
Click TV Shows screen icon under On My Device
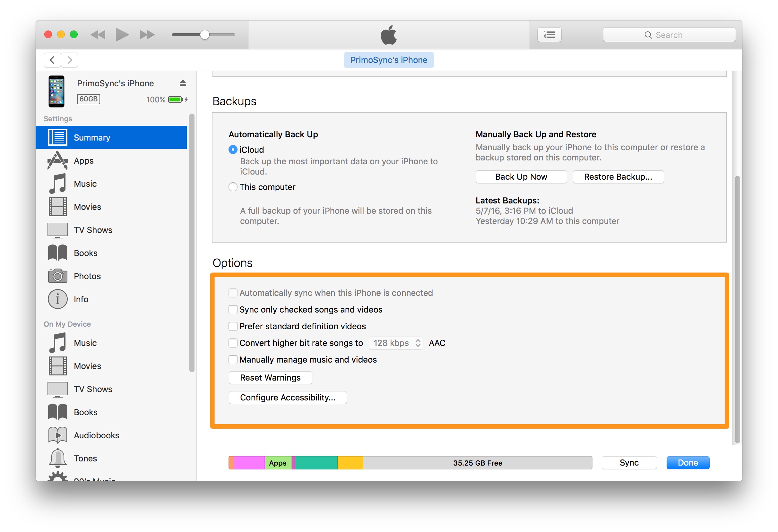pos(57,389)
